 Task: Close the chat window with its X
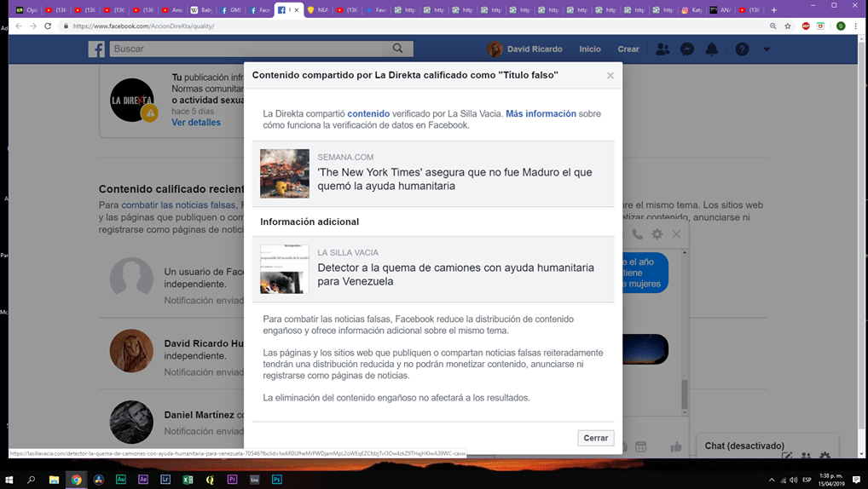[x=676, y=234]
